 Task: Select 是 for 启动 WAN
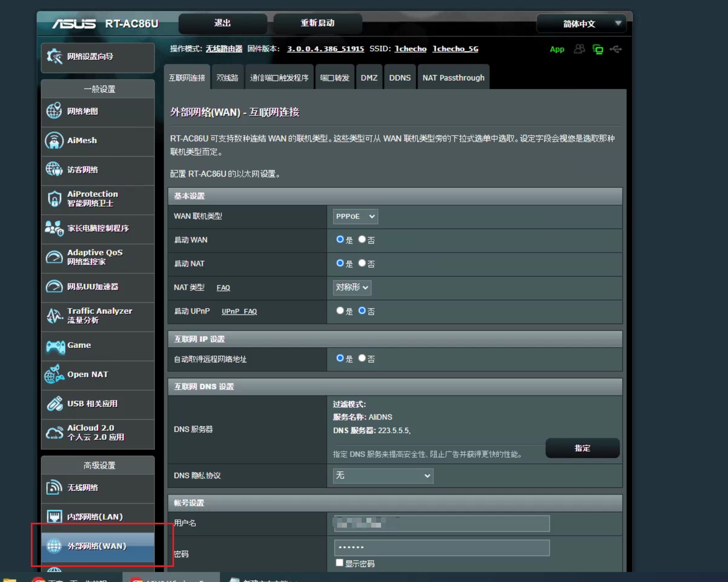pos(340,239)
